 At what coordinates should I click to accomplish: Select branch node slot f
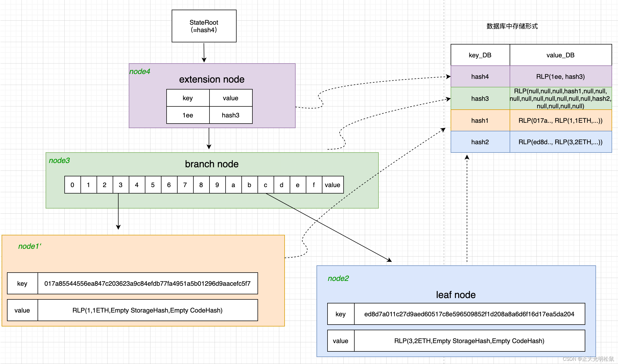tap(314, 185)
